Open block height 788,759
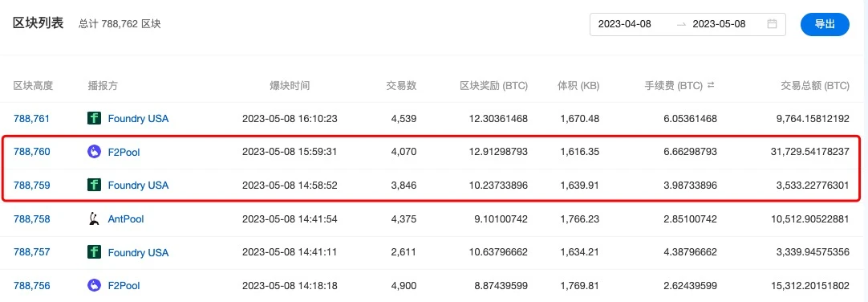 pyautogui.click(x=31, y=185)
